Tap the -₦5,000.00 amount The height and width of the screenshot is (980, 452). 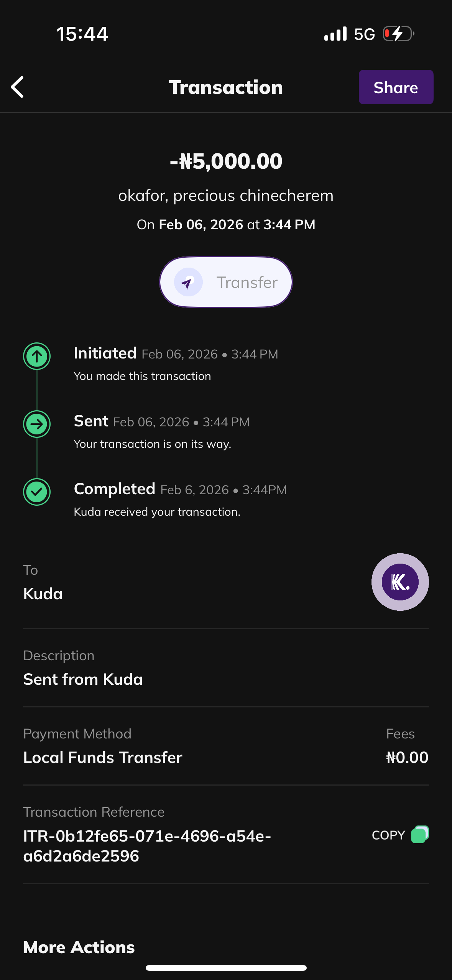click(x=226, y=161)
